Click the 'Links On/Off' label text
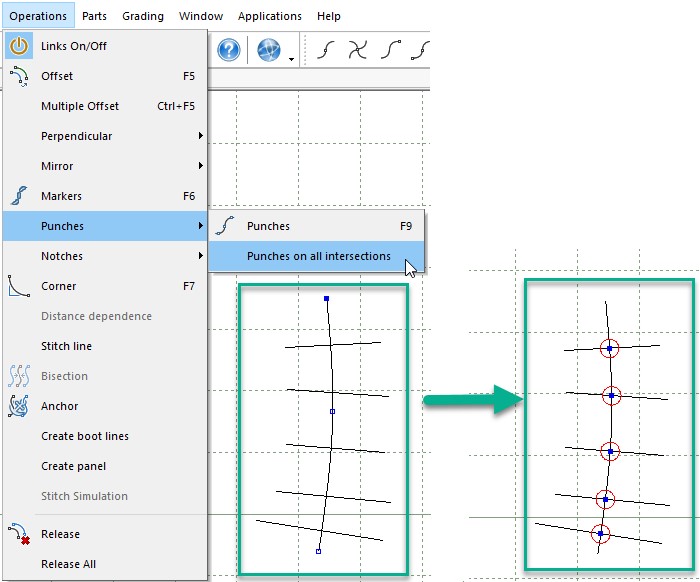700x582 pixels. [74, 46]
